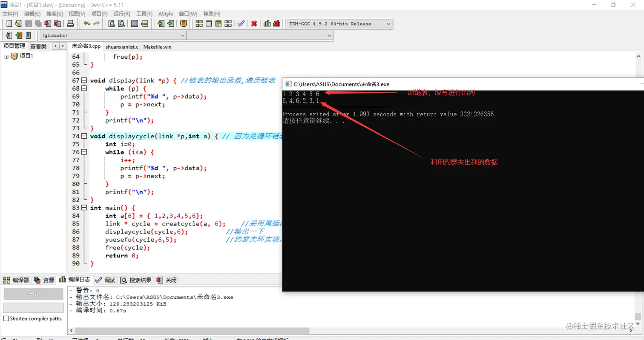Click the Close file toolbar icon
The height and width of the screenshot is (340, 644).
coord(47,24)
